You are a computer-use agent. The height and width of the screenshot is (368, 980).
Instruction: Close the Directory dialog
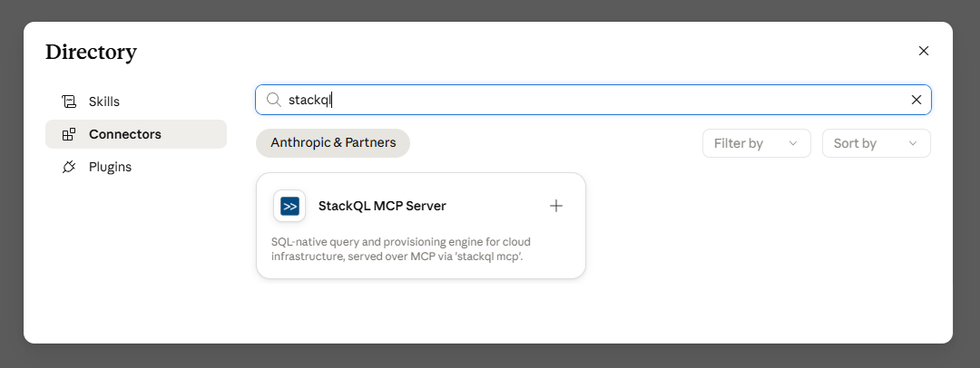click(x=924, y=52)
